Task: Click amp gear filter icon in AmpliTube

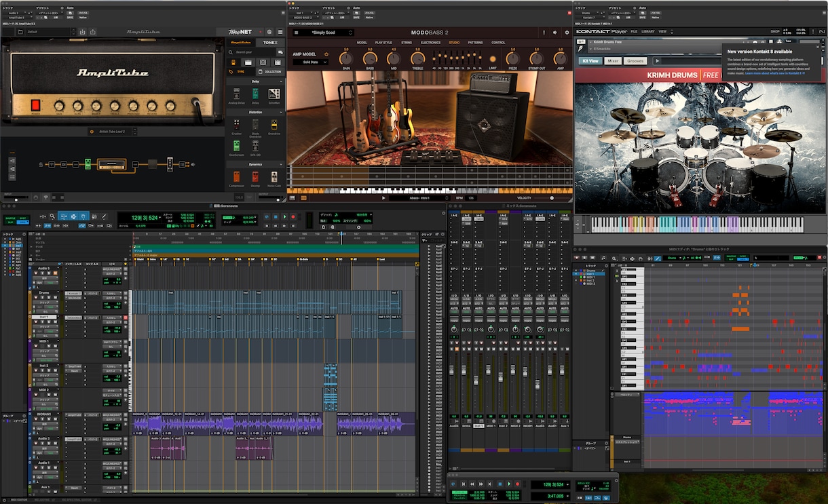Action: [x=248, y=62]
